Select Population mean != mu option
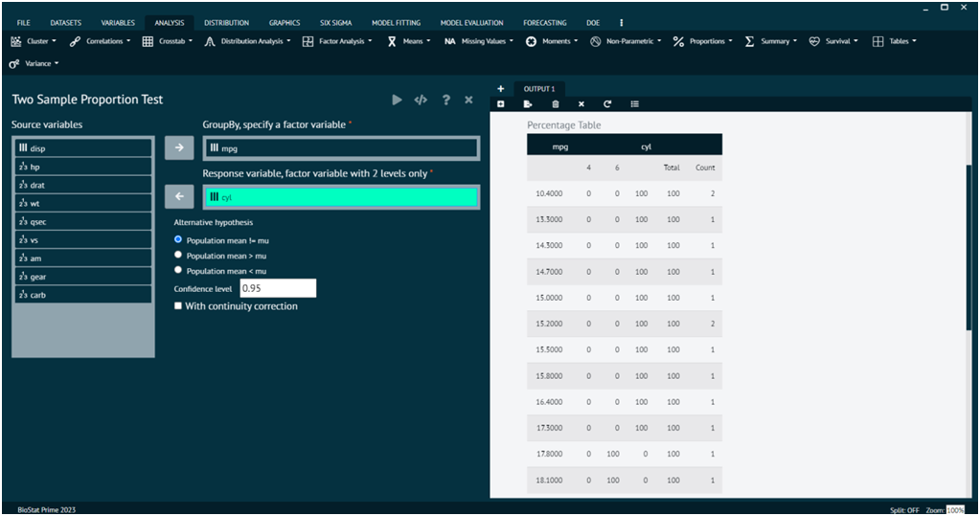Image resolution: width=980 pixels, height=516 pixels. click(x=178, y=239)
